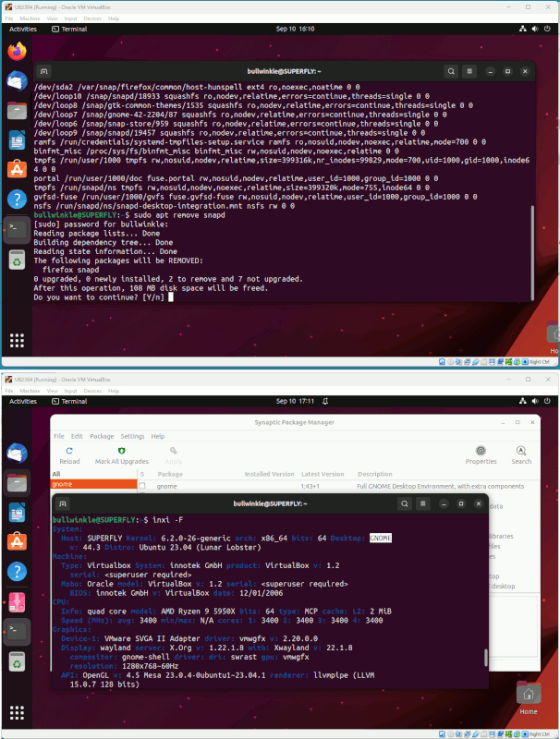Screen dimensions: 560x739
Task: Open Synaptic icon in the 17:11 desktop dock
Action: (x=17, y=602)
